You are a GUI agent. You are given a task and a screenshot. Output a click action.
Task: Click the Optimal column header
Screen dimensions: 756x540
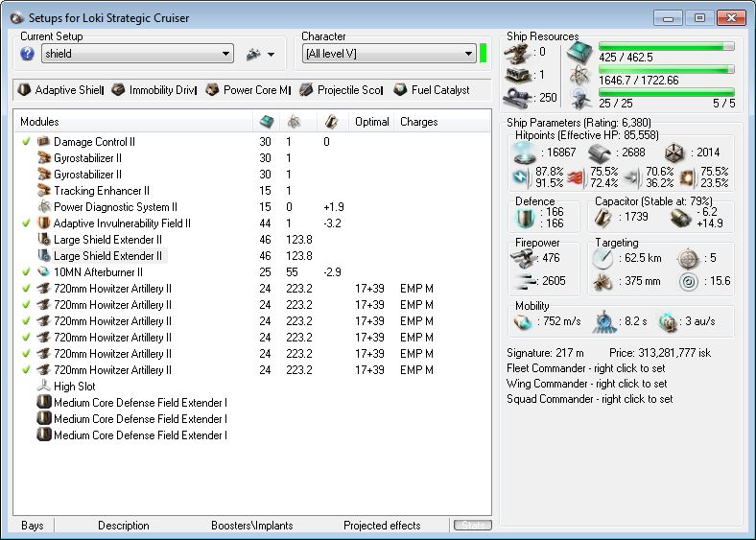(371, 122)
